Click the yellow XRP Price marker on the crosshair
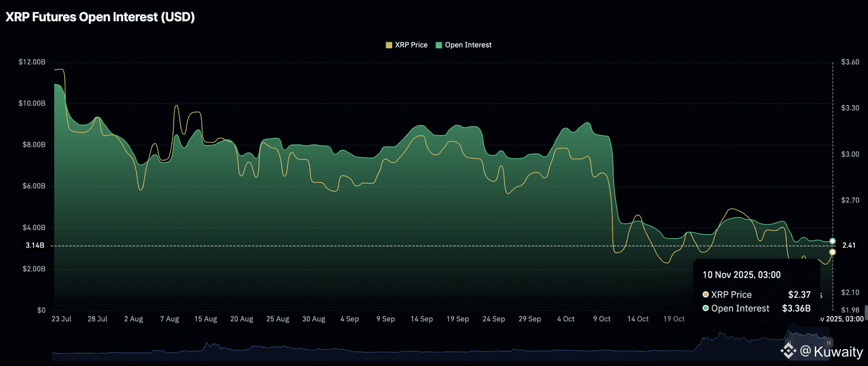This screenshot has width=868, height=366. click(x=833, y=252)
